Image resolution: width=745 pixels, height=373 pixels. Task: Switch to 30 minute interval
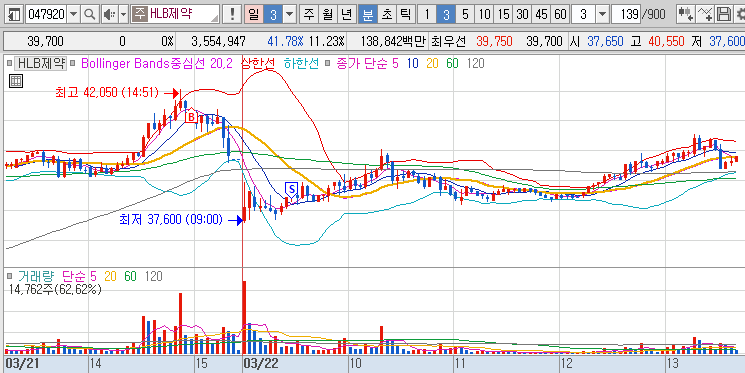522,14
